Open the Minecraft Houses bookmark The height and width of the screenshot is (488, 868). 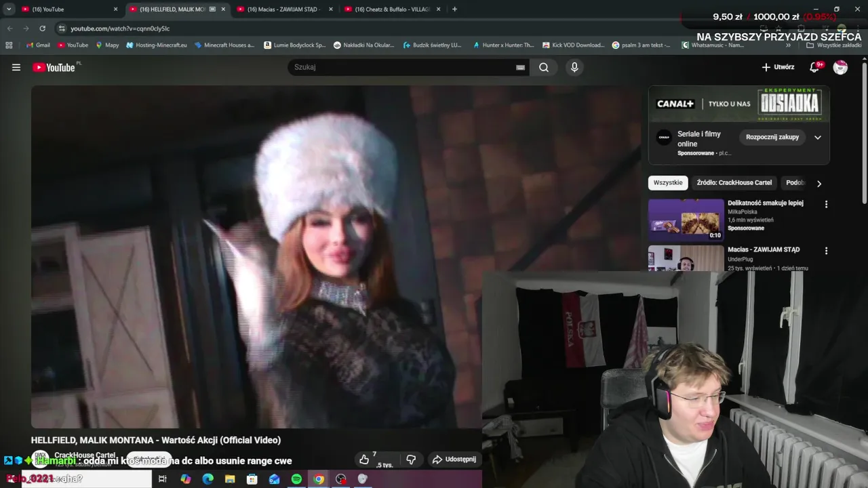[224, 45]
